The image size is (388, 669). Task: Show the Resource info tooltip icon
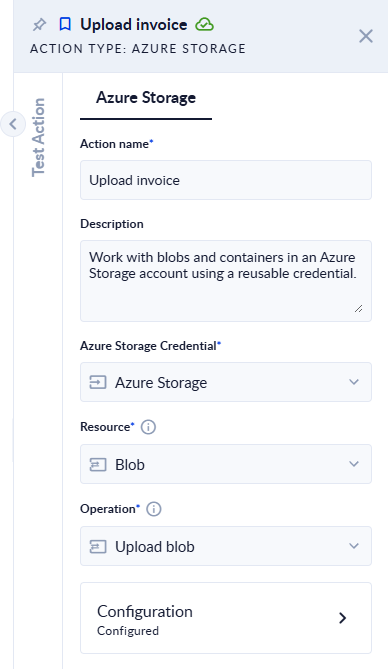pyautogui.click(x=148, y=427)
